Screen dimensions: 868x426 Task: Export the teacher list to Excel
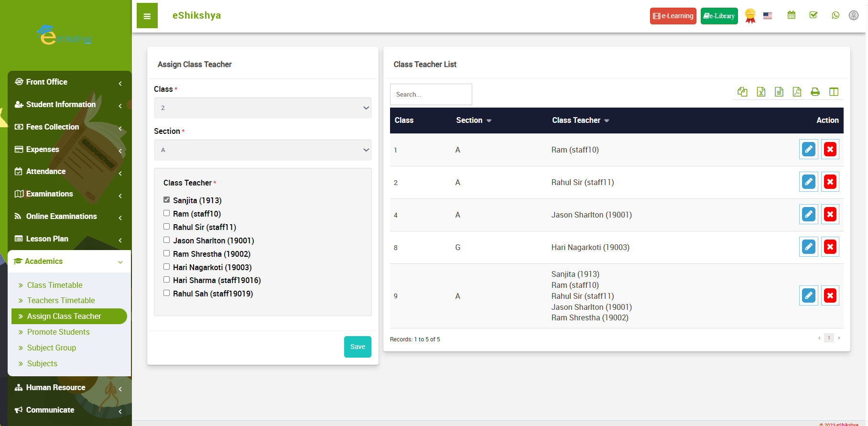pos(761,92)
